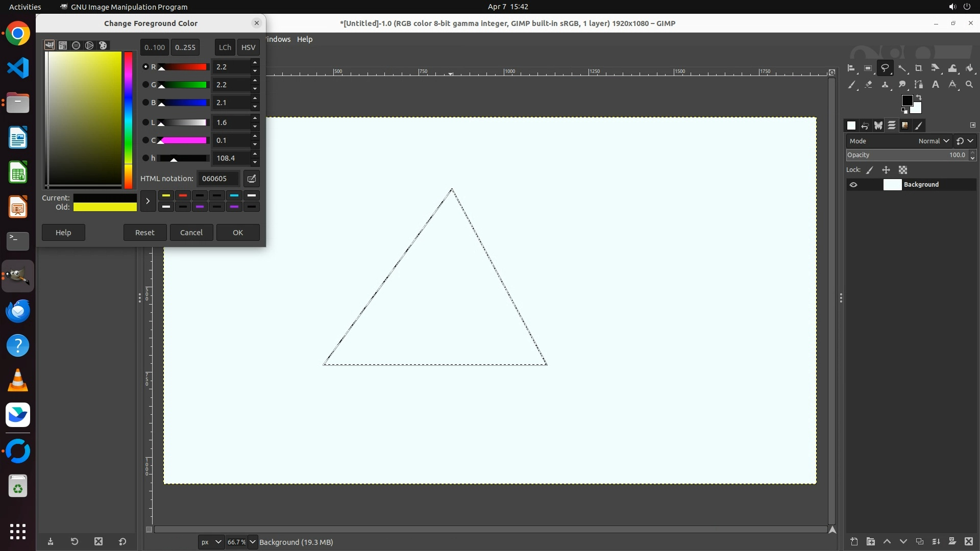
Task: Open the px unit dropdown
Action: (211, 542)
